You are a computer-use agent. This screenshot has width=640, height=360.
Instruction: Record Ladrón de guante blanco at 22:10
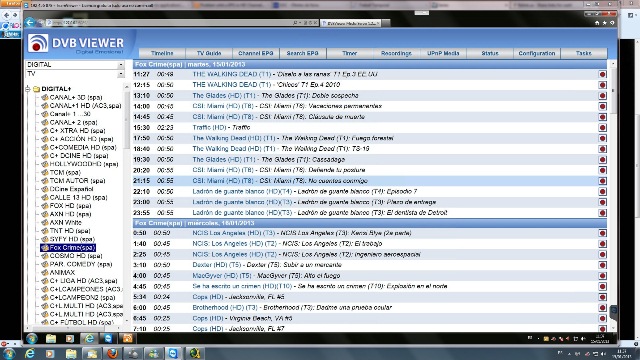coord(602,191)
